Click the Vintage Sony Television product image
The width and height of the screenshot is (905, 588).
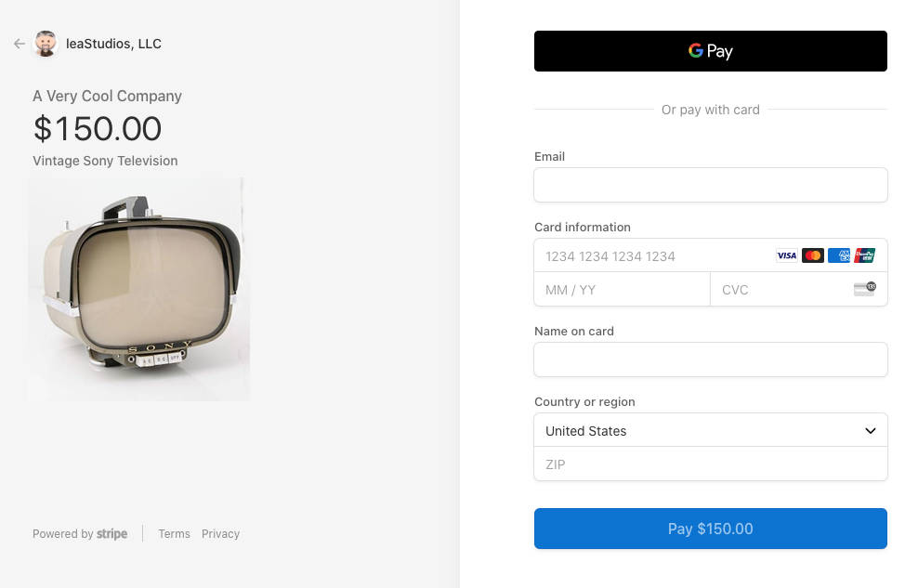tap(138, 289)
